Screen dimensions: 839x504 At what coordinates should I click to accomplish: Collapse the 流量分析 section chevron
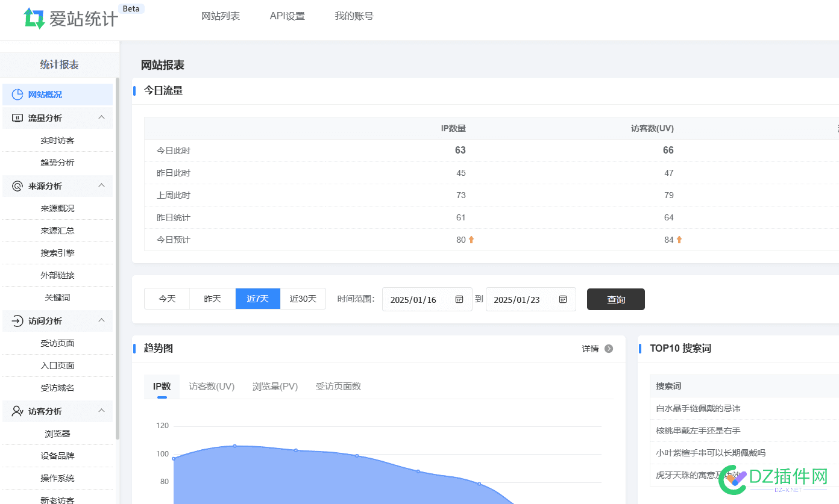(x=101, y=117)
